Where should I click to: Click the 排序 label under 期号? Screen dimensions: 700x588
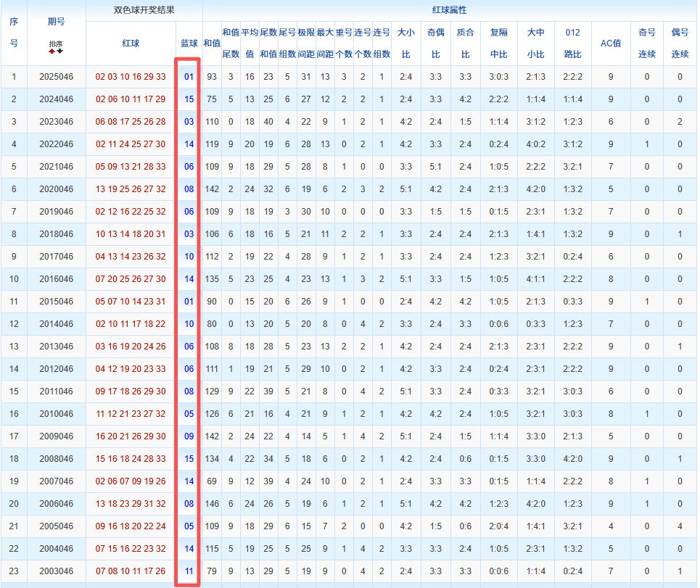pos(56,45)
